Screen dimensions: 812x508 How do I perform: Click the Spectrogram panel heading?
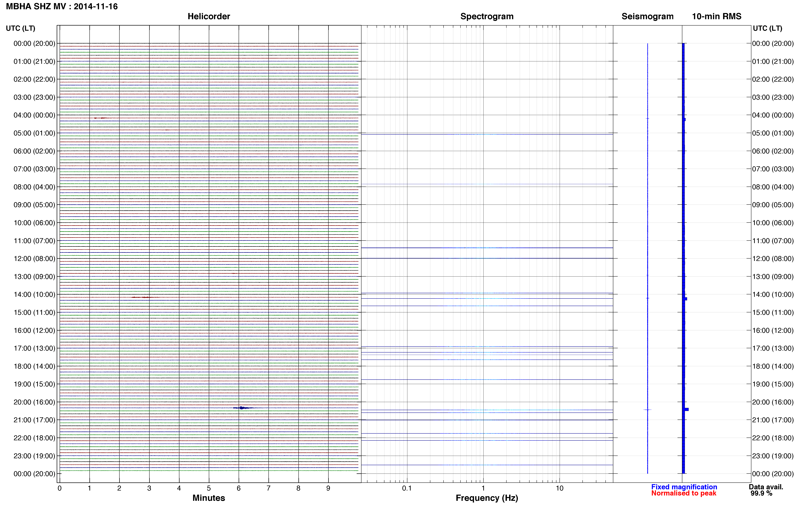(487, 16)
